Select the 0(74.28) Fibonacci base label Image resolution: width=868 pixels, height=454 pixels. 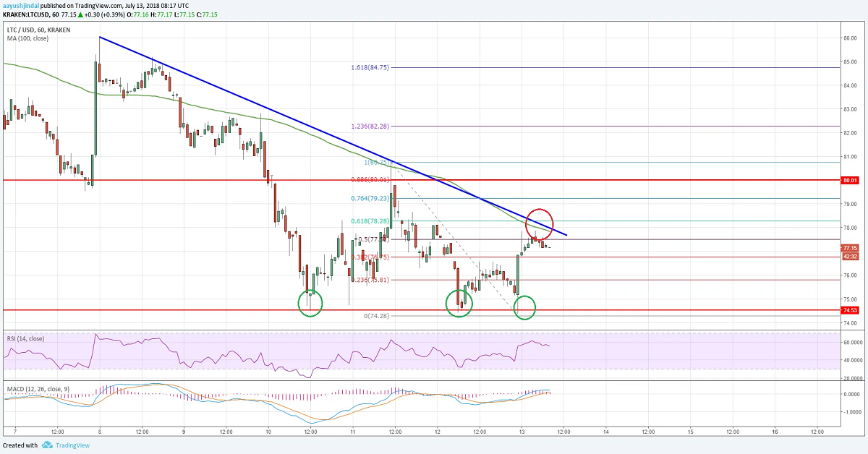(373, 316)
